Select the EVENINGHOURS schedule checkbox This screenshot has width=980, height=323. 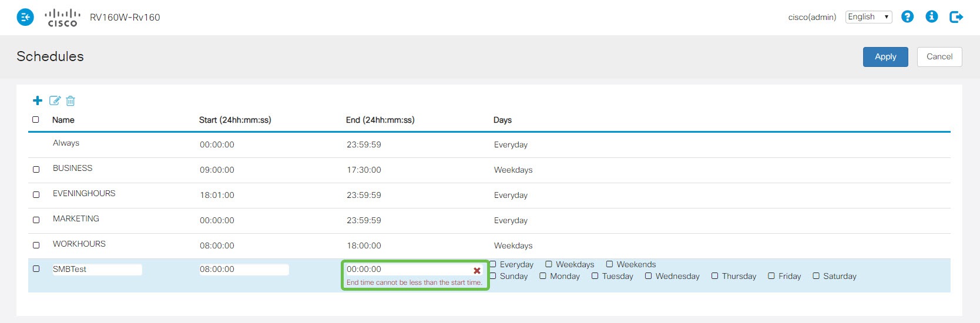36,194
